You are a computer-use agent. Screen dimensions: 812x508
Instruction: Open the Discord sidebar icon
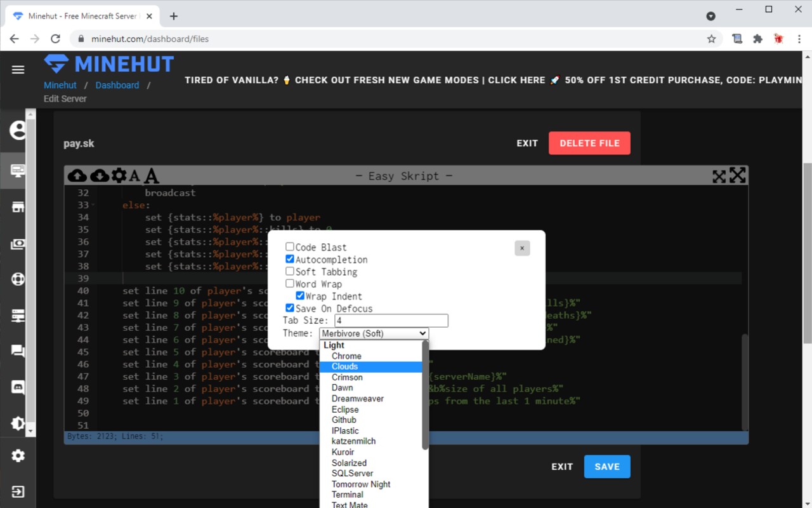click(18, 387)
